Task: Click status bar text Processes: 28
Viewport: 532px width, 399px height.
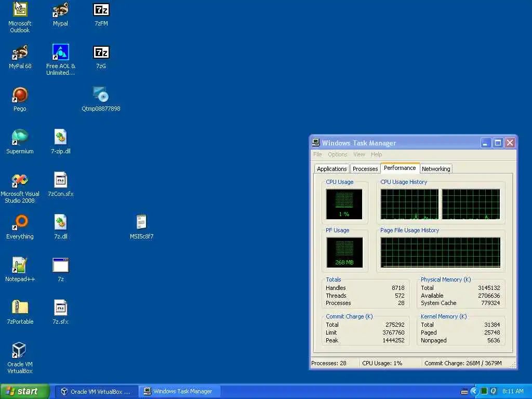Action: coord(329,363)
